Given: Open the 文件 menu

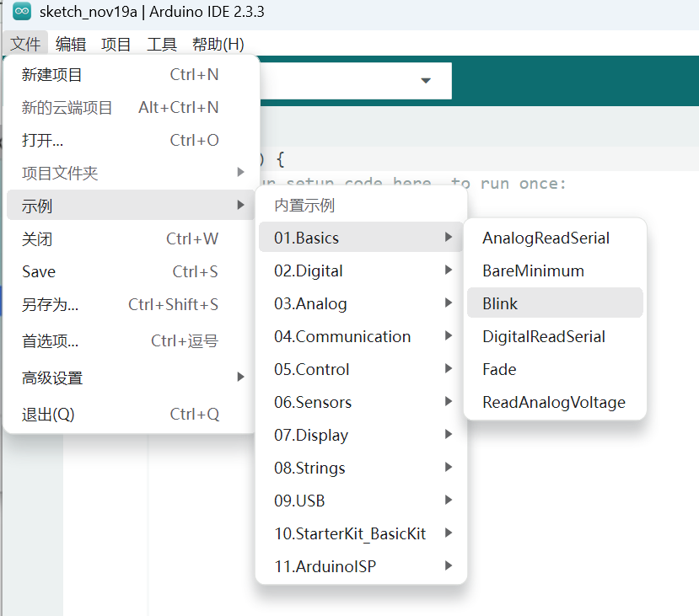Looking at the screenshot, I should pos(25,44).
